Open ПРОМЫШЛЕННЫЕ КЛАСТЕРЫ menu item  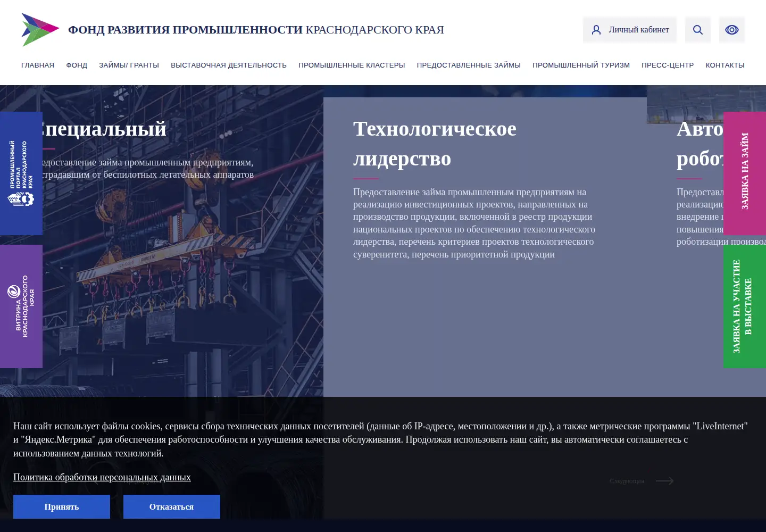pos(352,65)
